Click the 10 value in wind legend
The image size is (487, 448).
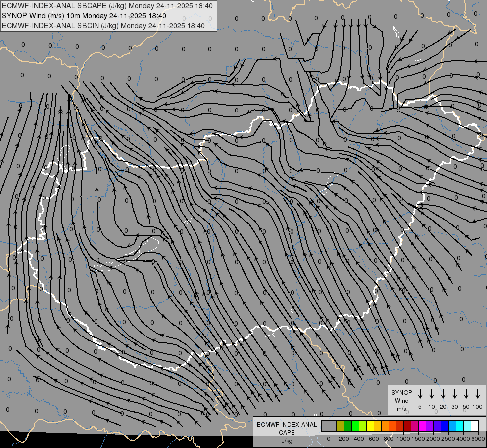coord(432,407)
